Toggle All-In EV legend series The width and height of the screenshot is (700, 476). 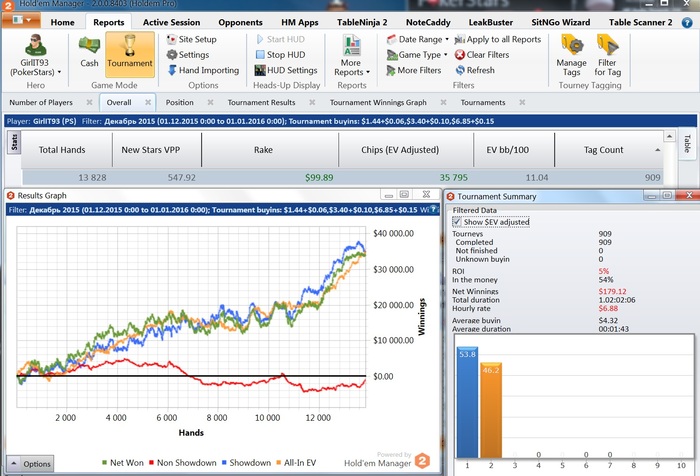[x=296, y=463]
